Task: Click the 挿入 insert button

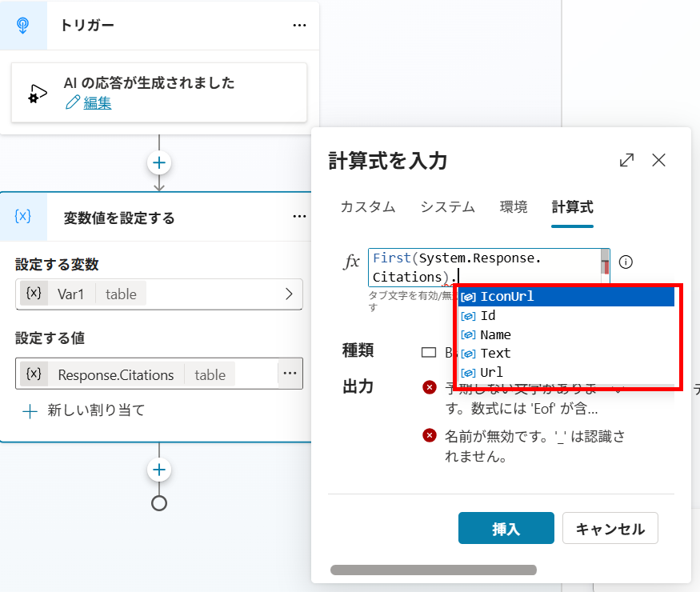Action: [506, 528]
